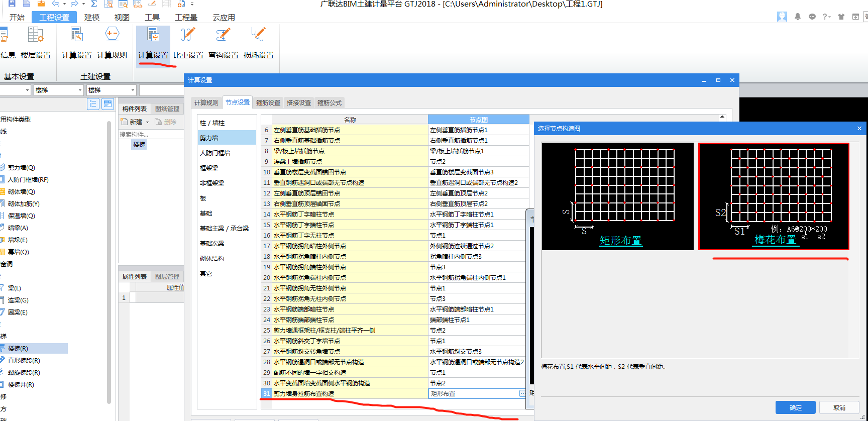Click 梅花布置 link label
Screen dimensions: 868x421
click(775, 240)
